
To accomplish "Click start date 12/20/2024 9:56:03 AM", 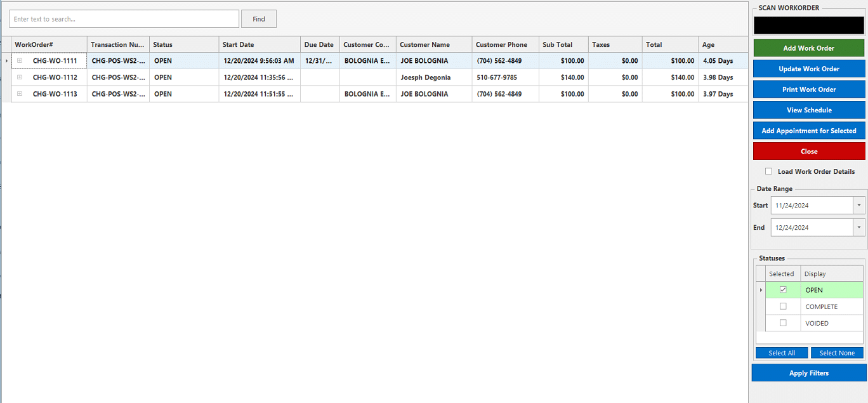I will click(259, 61).
